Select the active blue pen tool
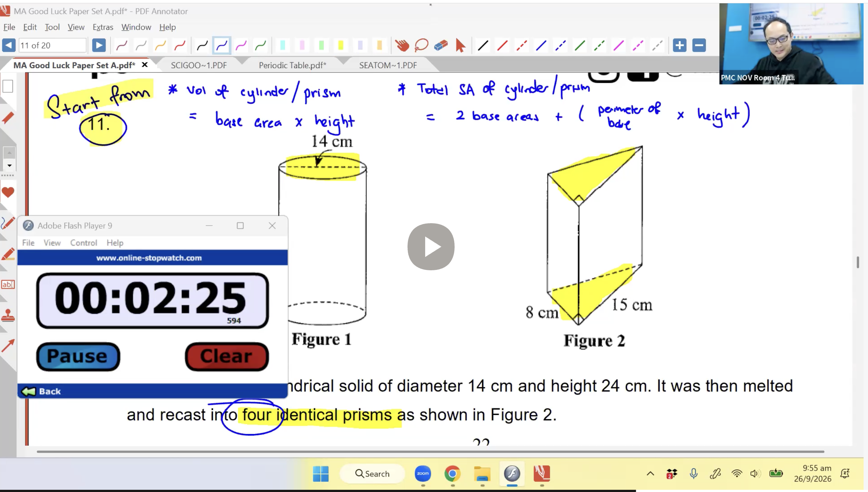 coord(222,46)
